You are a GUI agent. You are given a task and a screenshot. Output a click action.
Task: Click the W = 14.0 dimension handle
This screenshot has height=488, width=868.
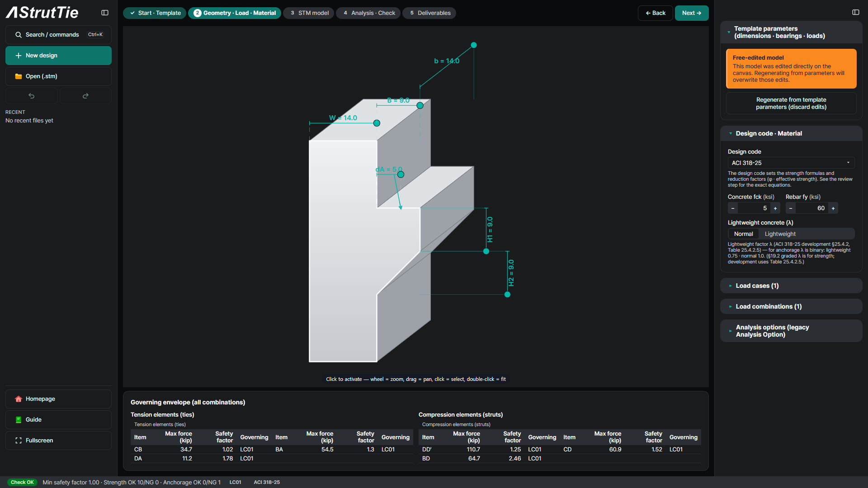(x=377, y=123)
